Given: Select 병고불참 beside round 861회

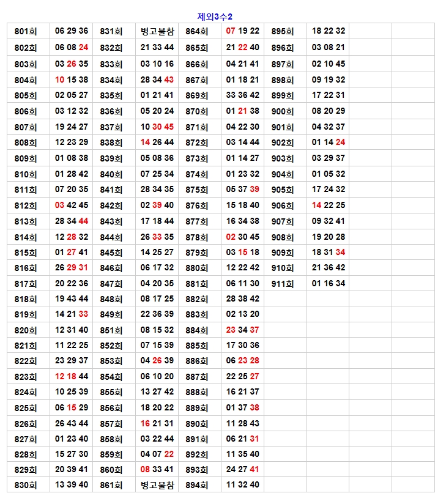Looking at the screenshot, I should click(x=157, y=485).
